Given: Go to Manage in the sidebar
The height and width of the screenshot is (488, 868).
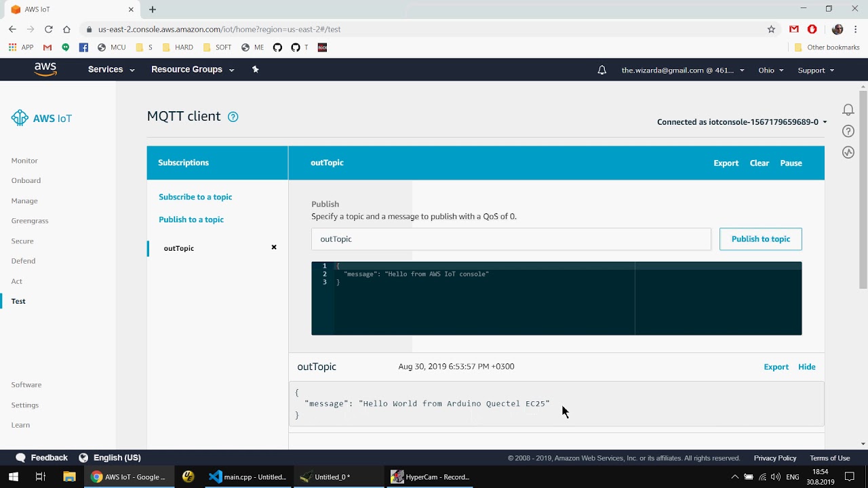Looking at the screenshot, I should [24, 201].
